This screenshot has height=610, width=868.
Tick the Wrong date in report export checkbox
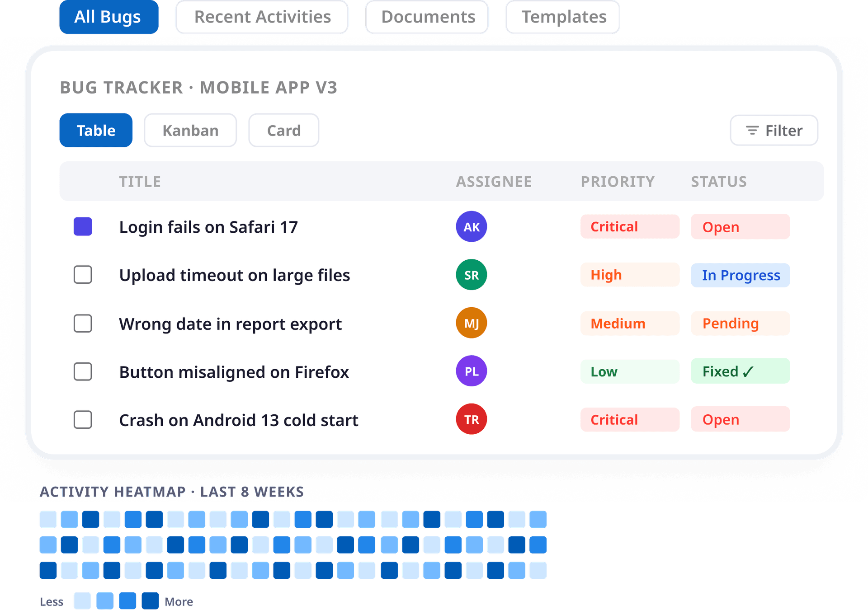pyautogui.click(x=83, y=324)
